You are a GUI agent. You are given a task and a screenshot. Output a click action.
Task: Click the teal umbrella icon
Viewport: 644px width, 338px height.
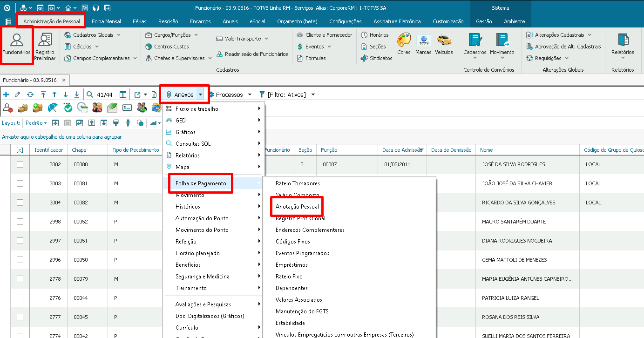point(53,108)
